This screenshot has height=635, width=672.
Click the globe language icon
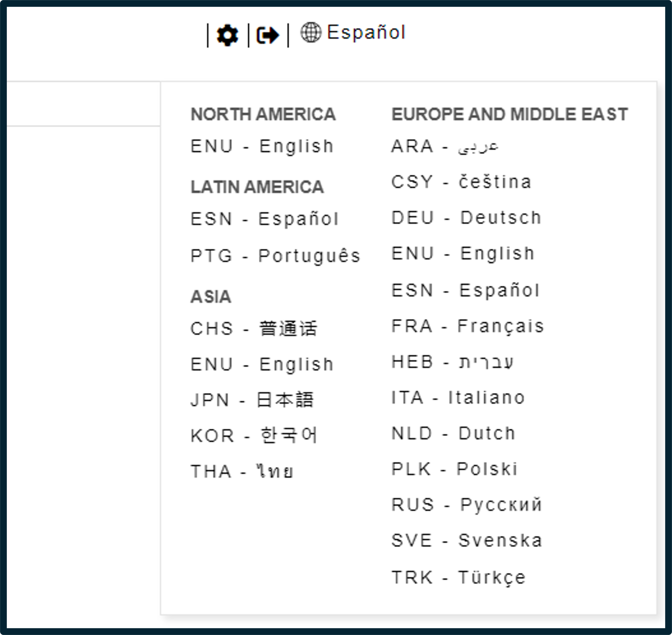[311, 33]
